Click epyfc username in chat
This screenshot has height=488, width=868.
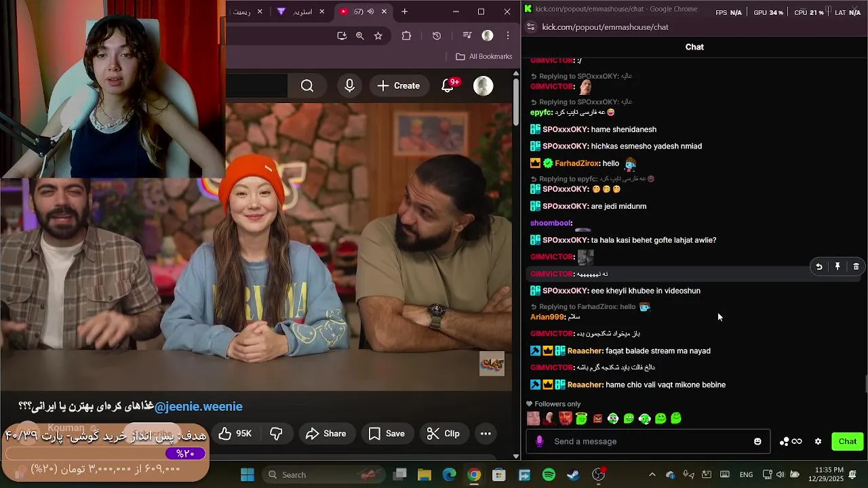(x=540, y=113)
